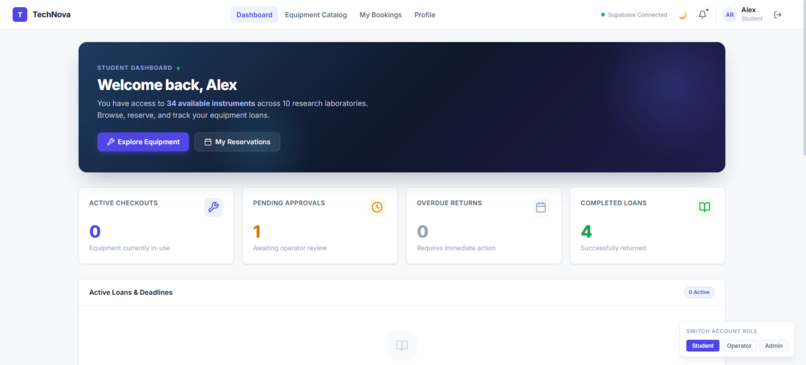Open the notifications bell
This screenshot has height=365, width=806.
(702, 14)
